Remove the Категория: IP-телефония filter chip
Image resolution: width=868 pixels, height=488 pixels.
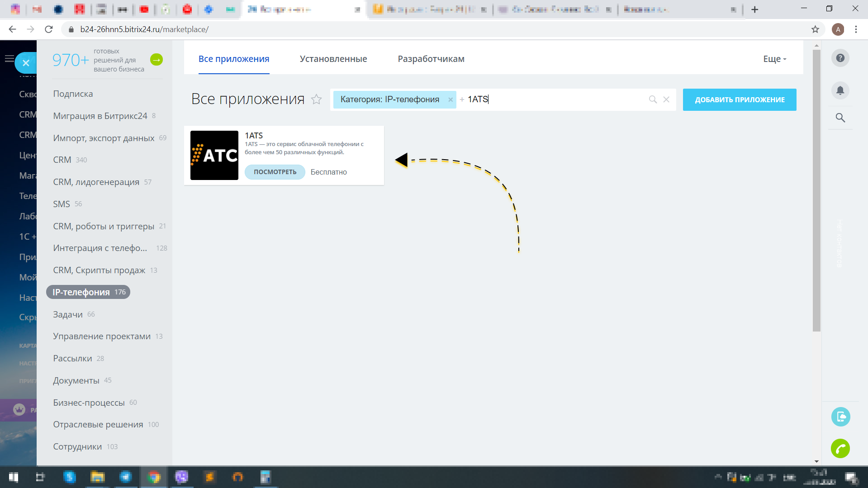[451, 99]
